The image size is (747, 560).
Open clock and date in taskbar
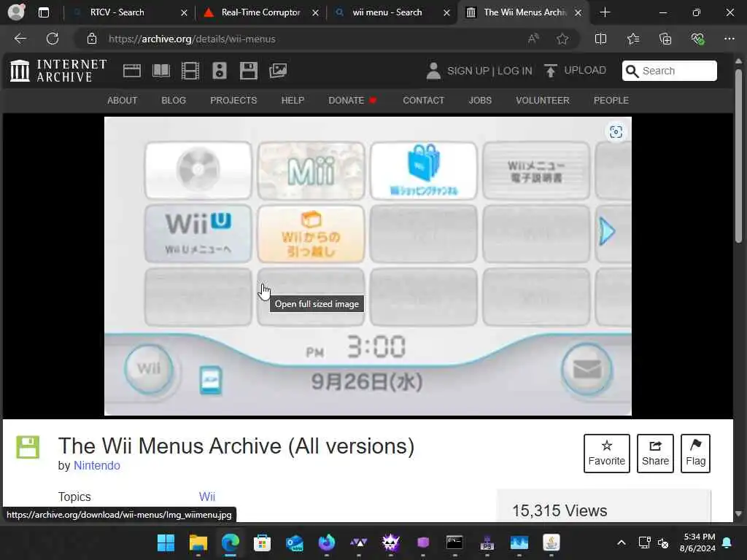(697, 542)
